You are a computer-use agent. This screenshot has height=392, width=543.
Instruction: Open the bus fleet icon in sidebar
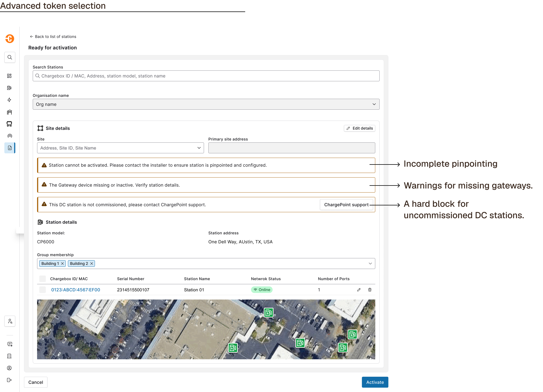tap(9, 124)
